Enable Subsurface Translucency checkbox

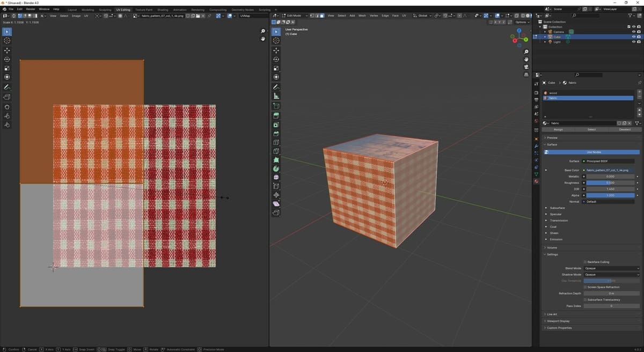tap(586, 299)
